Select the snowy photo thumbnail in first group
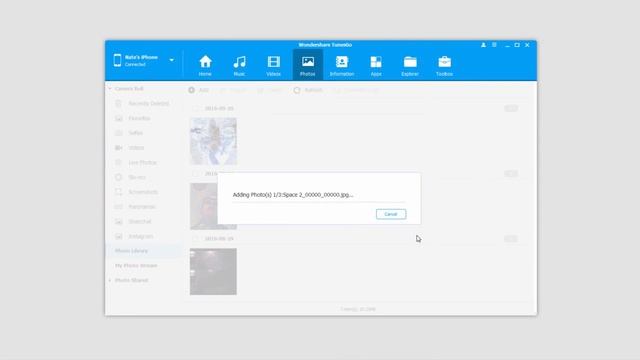640x360 pixels. (x=213, y=141)
